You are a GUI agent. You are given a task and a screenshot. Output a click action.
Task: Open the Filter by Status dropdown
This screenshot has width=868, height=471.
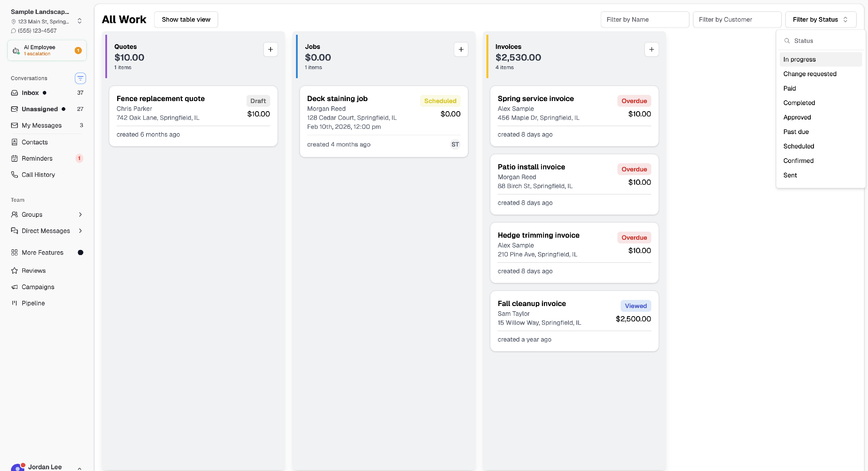click(x=821, y=20)
